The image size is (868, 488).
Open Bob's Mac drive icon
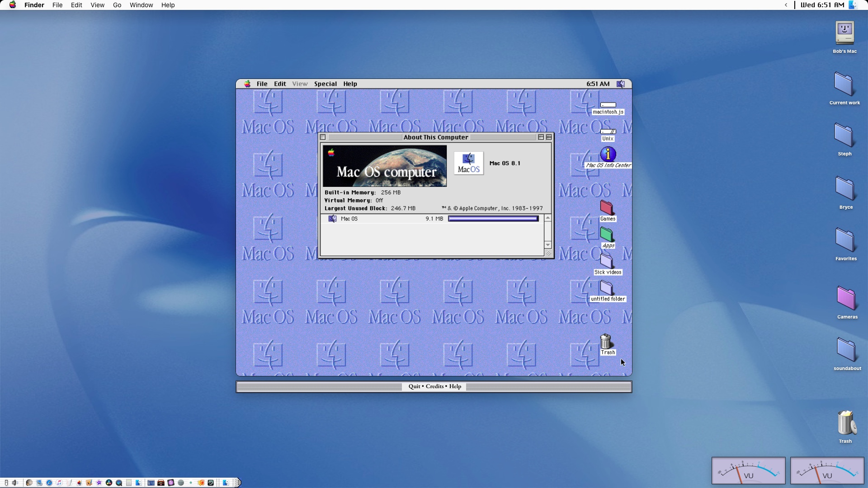844,33
